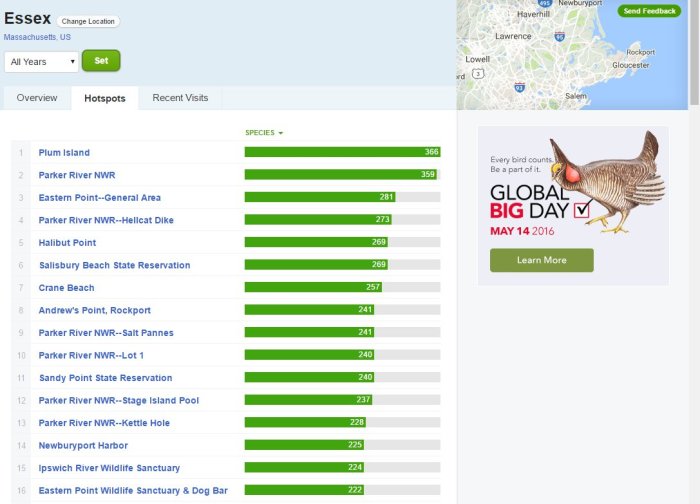Click the green Set button
This screenshot has height=504, width=700.
tap(101, 61)
